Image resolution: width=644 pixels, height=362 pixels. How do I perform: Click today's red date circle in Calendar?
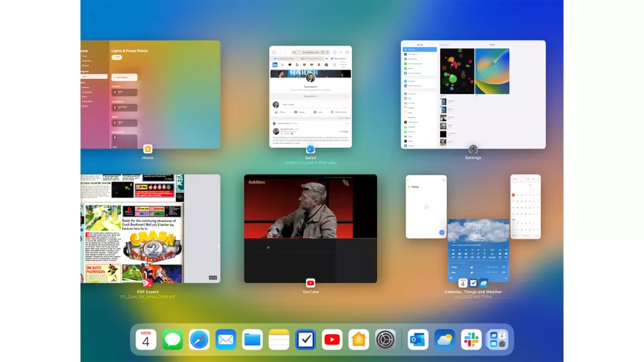(513, 195)
